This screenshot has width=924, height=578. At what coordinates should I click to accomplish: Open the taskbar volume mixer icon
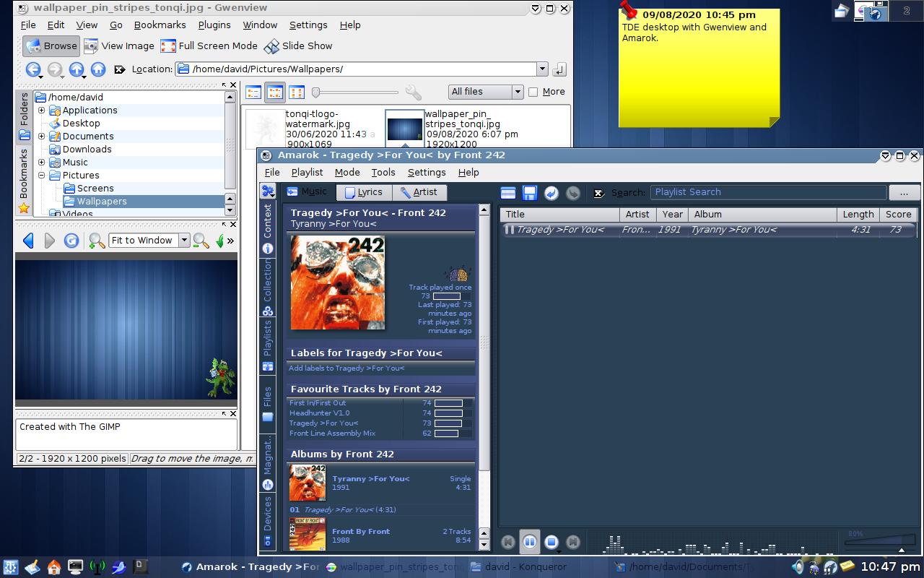pos(798,567)
